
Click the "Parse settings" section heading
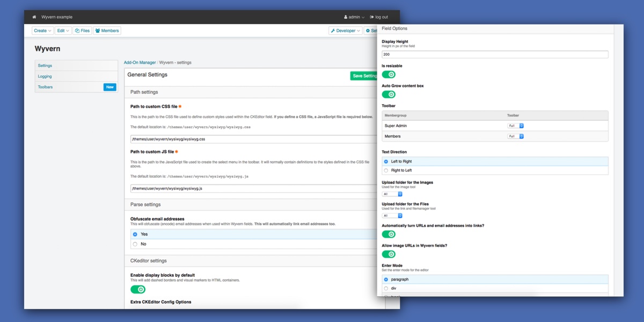coord(145,204)
